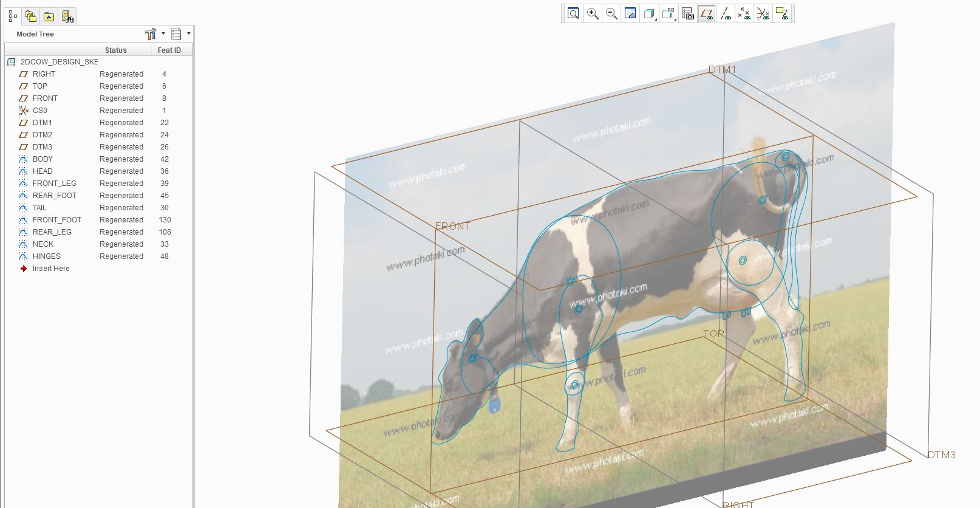Screen dimensions: 980x508
Task: Switch to the Folder Browser navigator tab
Action: coord(31,16)
